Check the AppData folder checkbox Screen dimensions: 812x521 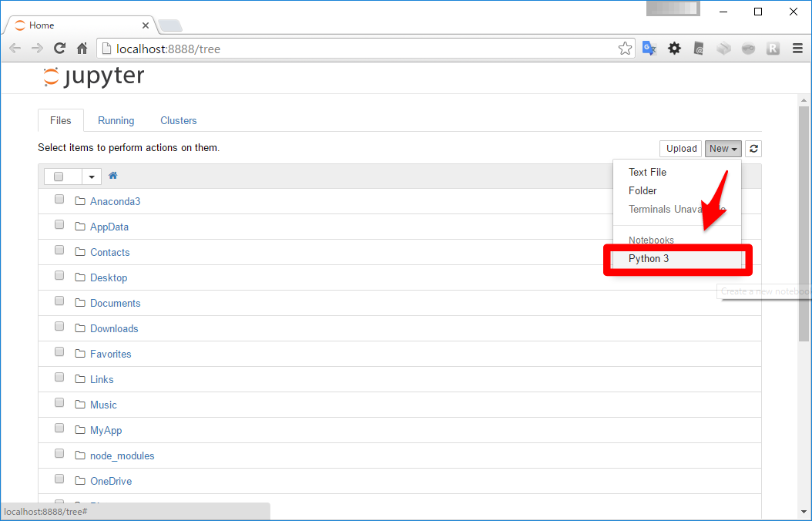59,225
